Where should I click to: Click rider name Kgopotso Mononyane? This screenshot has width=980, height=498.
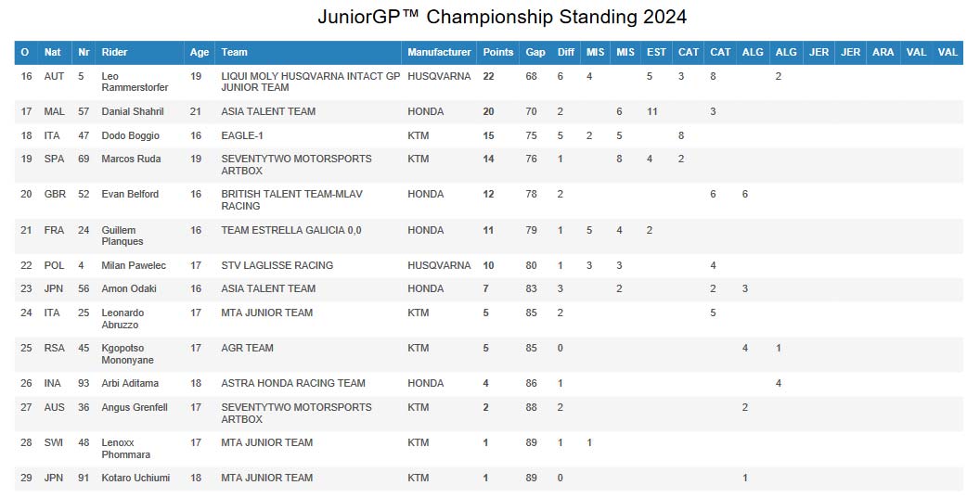click(x=127, y=354)
